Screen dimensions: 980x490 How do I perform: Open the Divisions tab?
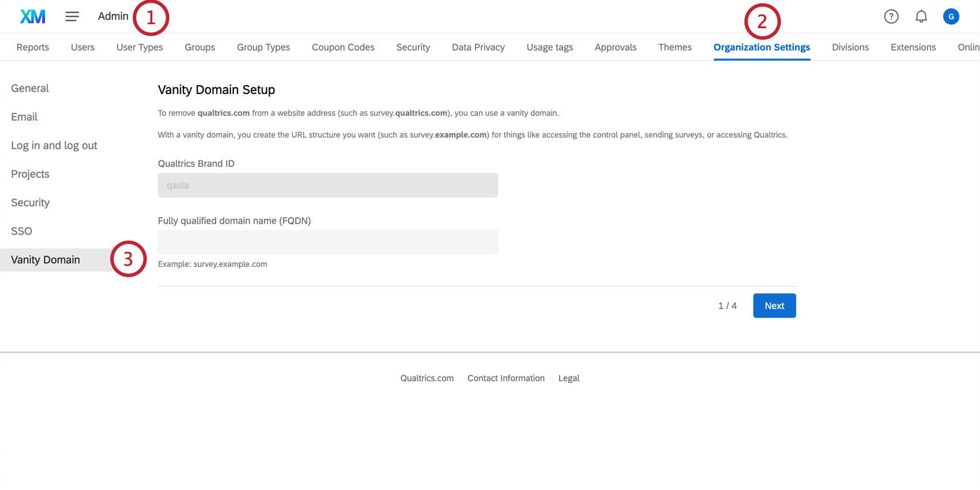coord(850,47)
